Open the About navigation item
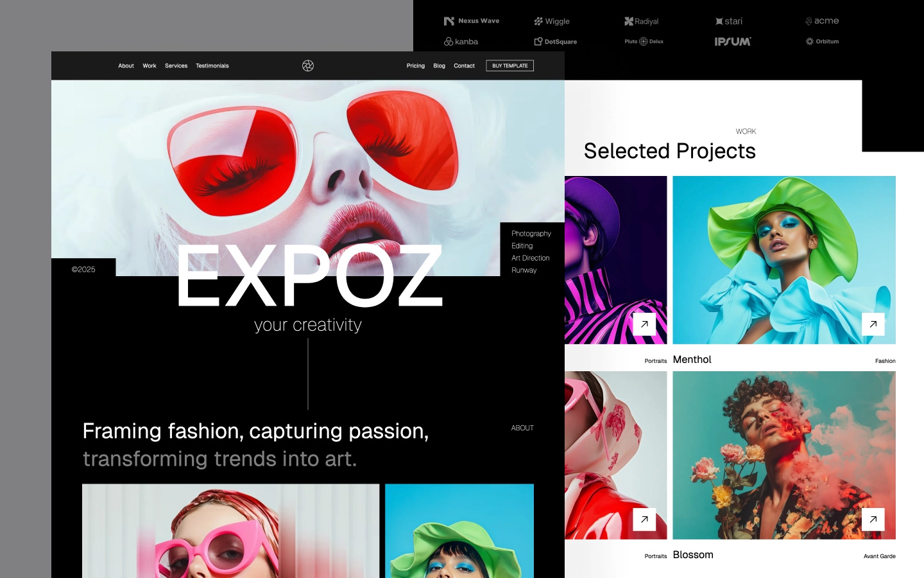 point(126,66)
